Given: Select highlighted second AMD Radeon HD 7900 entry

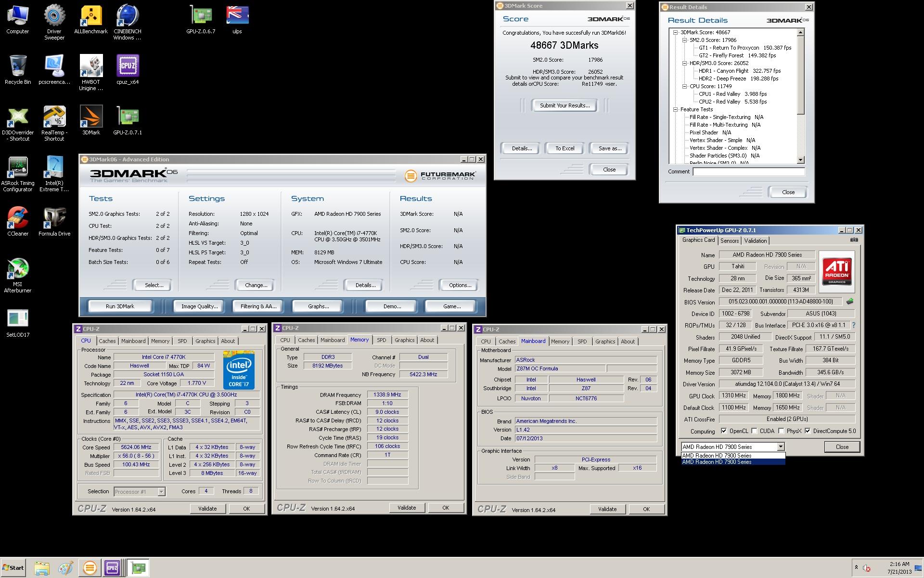Looking at the screenshot, I should click(733, 462).
